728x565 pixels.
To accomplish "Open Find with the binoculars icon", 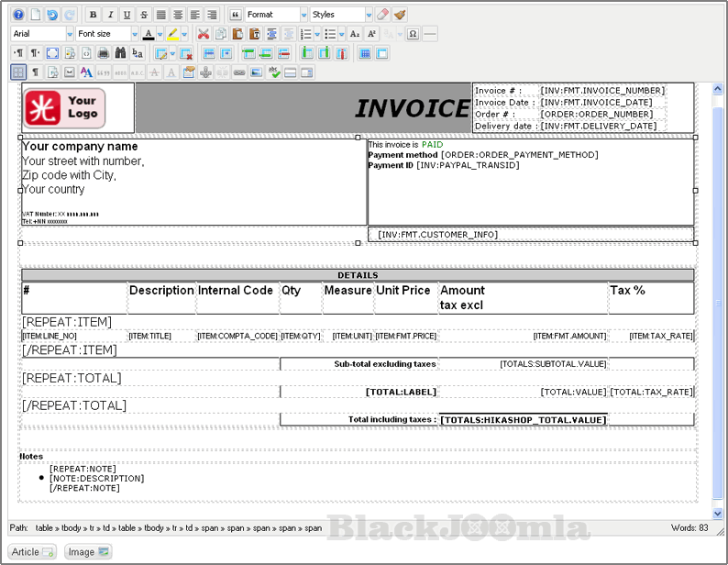I will [x=120, y=53].
